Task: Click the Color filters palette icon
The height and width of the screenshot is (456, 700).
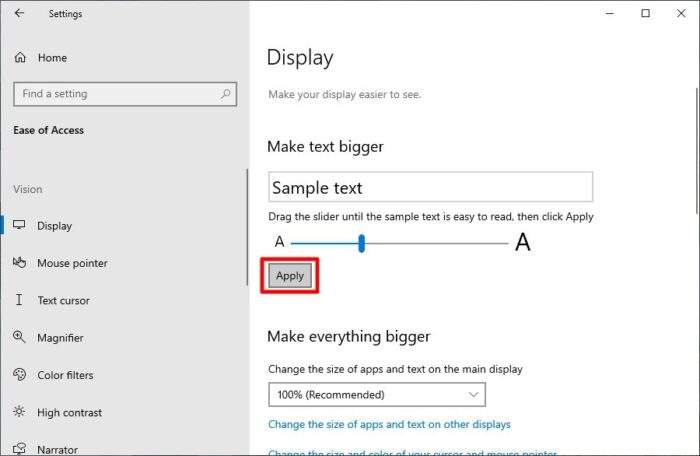Action: pyautogui.click(x=19, y=374)
